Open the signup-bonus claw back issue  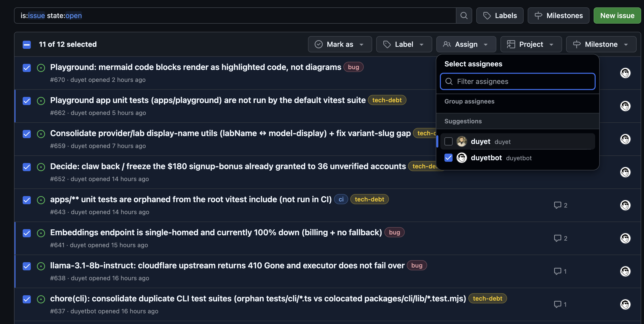pos(228,166)
